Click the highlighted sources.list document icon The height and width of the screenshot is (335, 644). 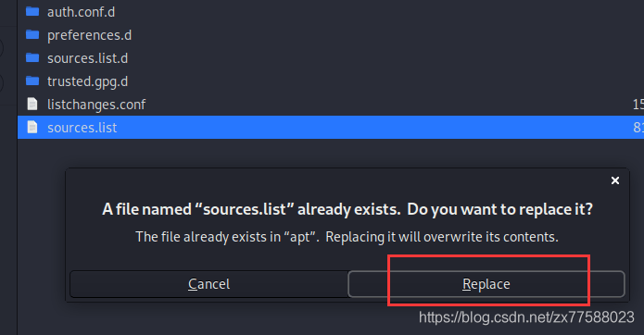pos(32,127)
